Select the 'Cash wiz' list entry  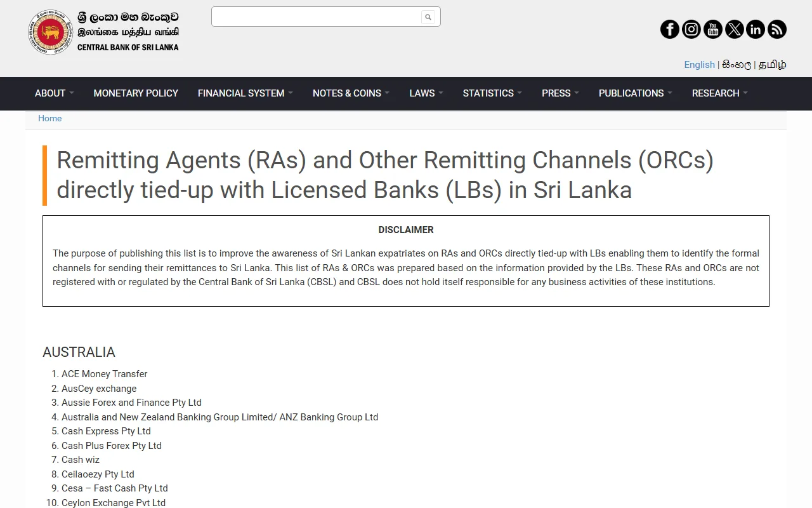point(81,460)
